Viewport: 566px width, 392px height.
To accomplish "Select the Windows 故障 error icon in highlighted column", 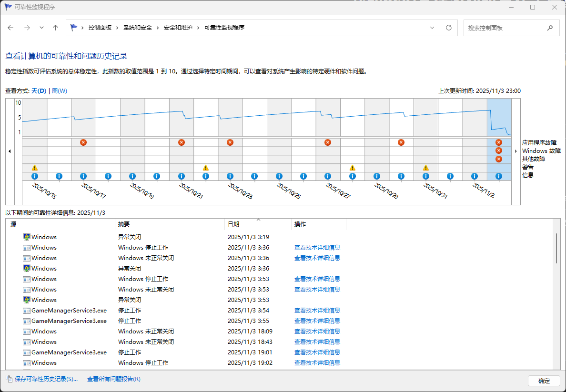I will coord(499,151).
